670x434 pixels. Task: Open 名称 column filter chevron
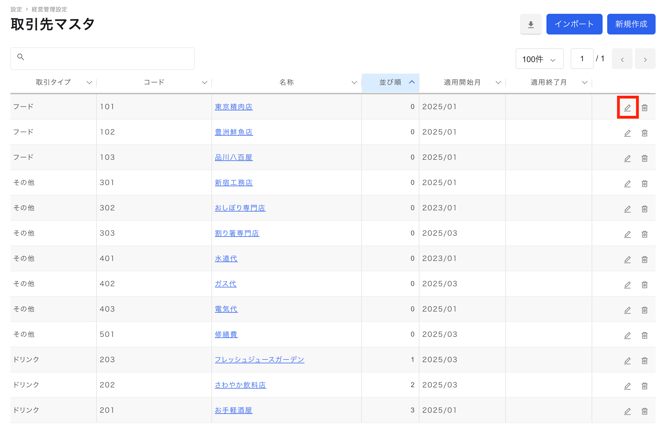(x=354, y=82)
